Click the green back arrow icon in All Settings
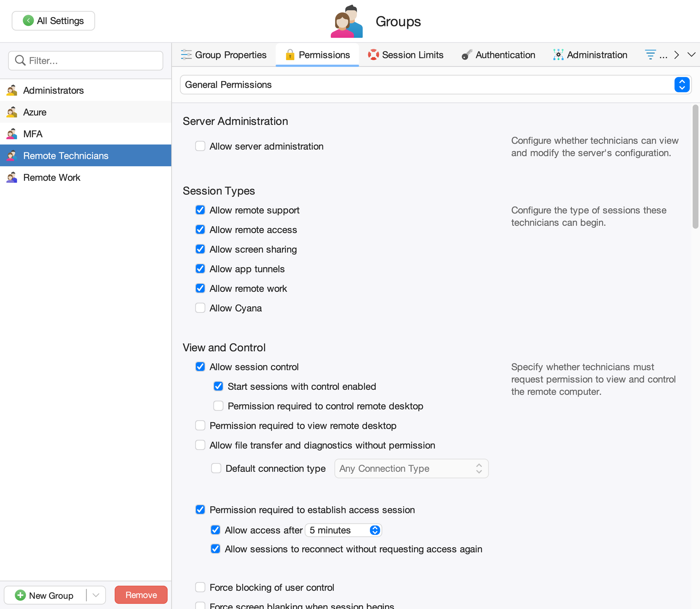700x609 pixels. pyautogui.click(x=28, y=21)
